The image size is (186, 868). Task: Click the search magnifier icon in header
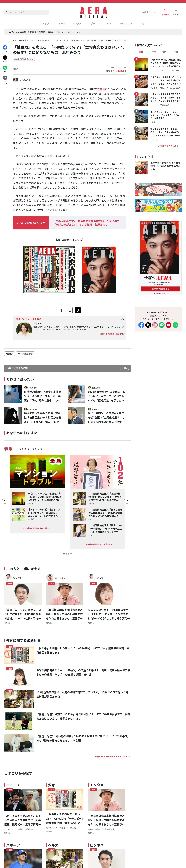(x=7, y=12)
